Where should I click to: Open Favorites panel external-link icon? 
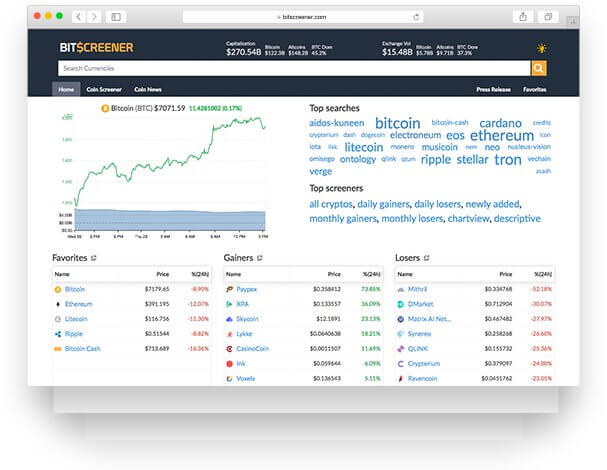click(x=93, y=258)
